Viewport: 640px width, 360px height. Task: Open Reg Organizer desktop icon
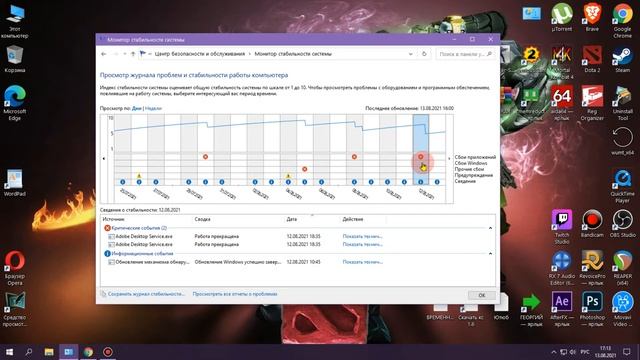click(x=592, y=103)
